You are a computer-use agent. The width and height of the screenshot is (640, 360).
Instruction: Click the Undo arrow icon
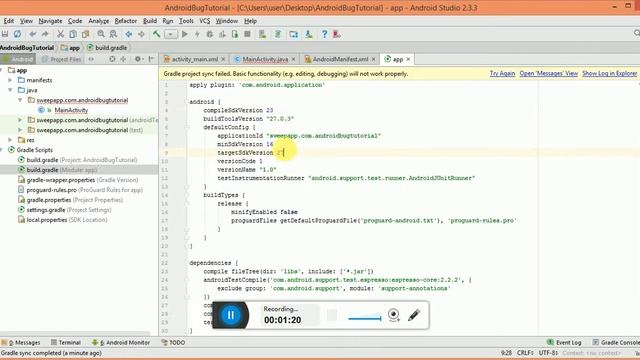tap(33, 34)
